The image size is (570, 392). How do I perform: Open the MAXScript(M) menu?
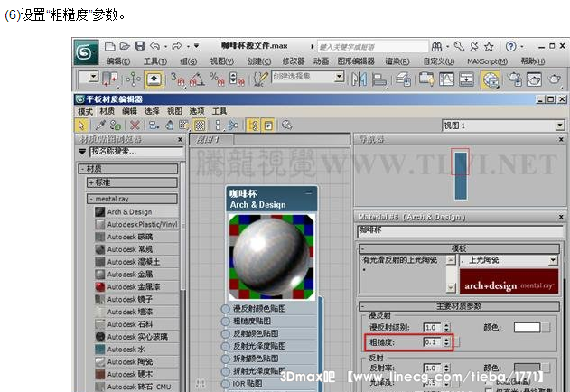click(487, 61)
